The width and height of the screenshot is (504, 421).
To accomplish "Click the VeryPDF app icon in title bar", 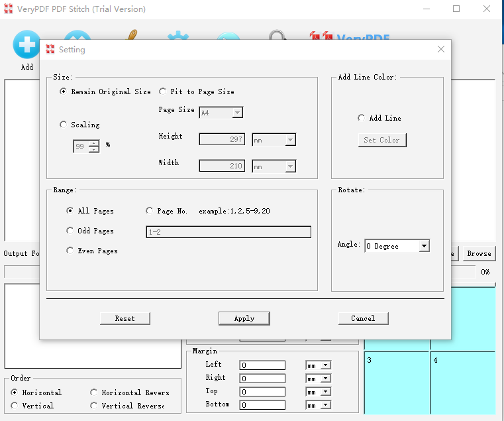I will [9, 9].
